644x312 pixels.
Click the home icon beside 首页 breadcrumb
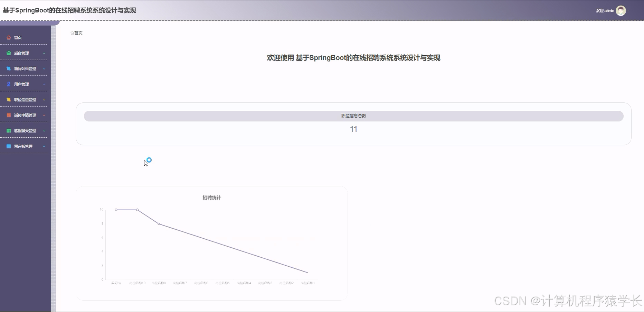(x=72, y=33)
